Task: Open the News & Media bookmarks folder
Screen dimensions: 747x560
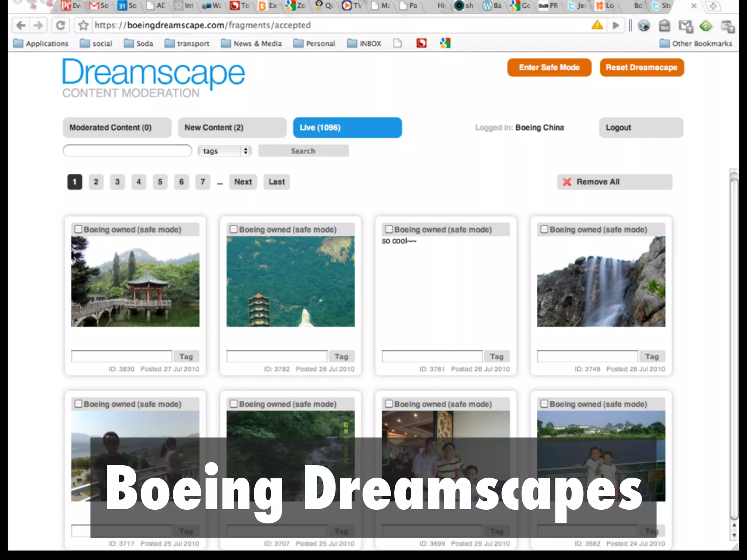Action: pyautogui.click(x=251, y=43)
